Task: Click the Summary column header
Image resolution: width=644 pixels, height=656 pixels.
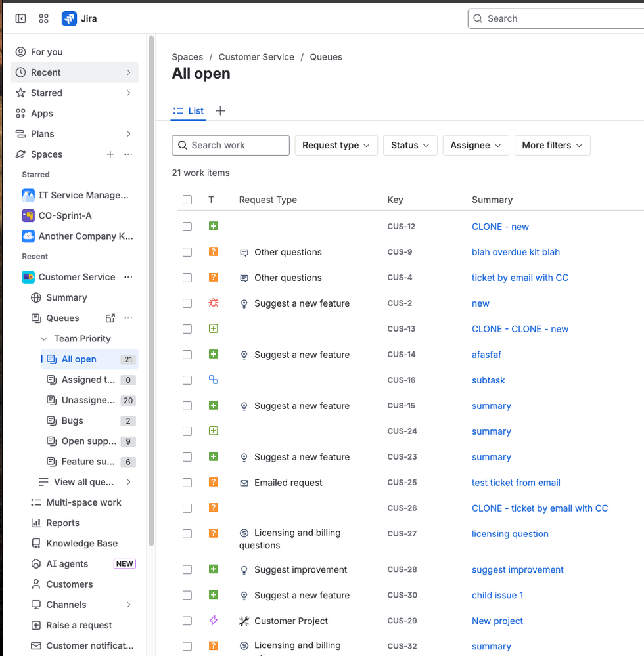Action: (492, 200)
